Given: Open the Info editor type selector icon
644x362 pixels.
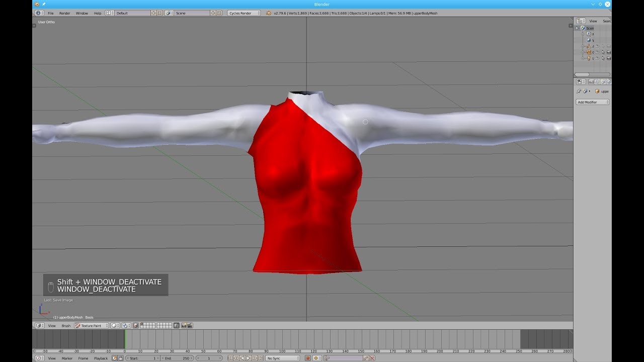Looking at the screenshot, I should click(39, 13).
